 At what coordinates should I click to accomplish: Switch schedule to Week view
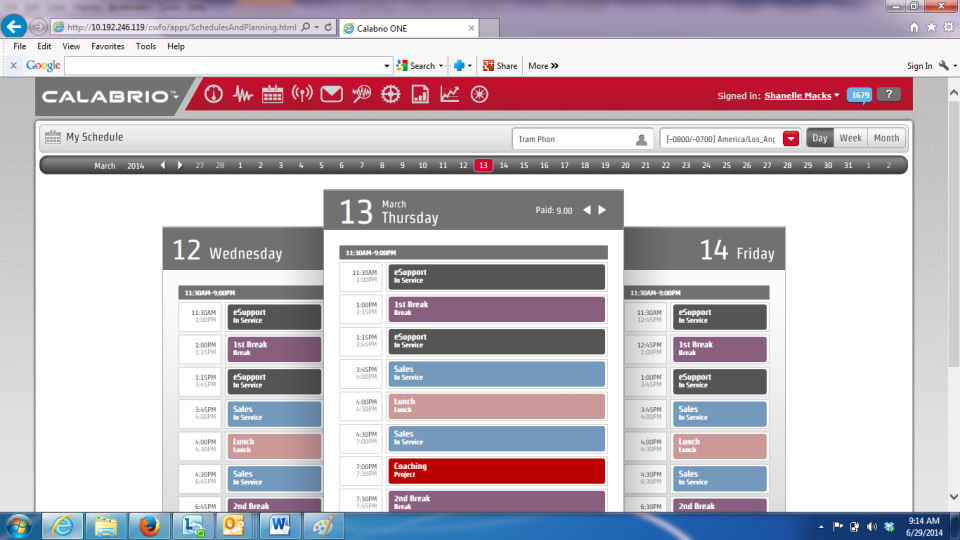pos(850,138)
